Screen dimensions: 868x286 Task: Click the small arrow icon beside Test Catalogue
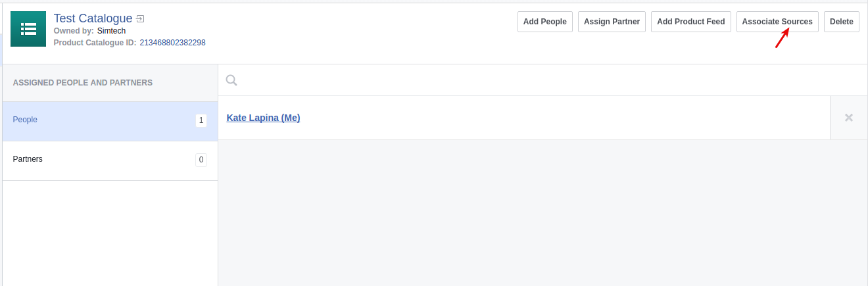pos(140,19)
